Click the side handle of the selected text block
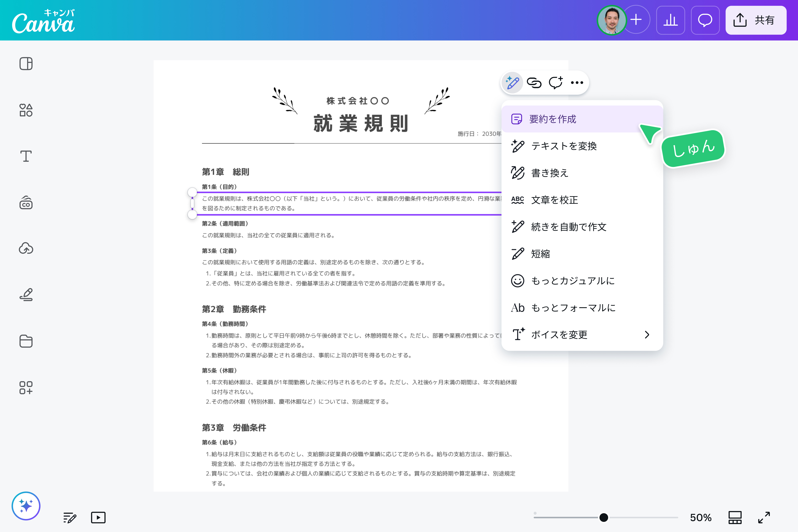The height and width of the screenshot is (532, 798). (192, 204)
